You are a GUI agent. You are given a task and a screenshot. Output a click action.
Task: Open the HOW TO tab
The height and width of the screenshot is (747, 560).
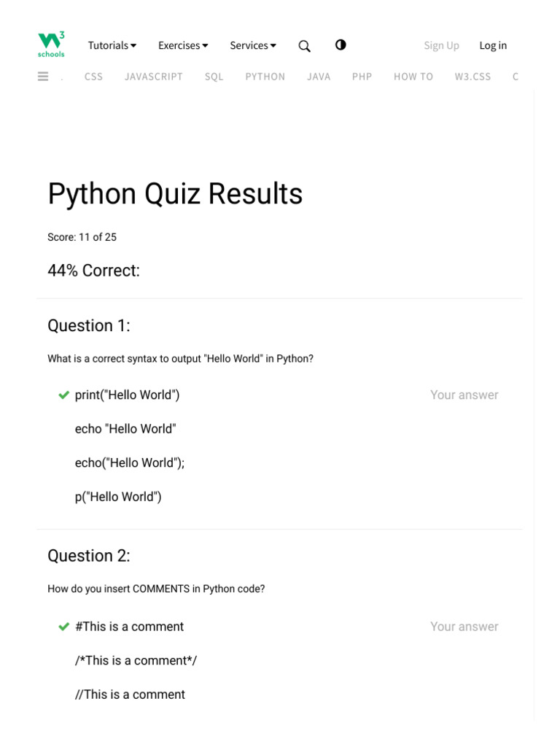[x=413, y=77]
